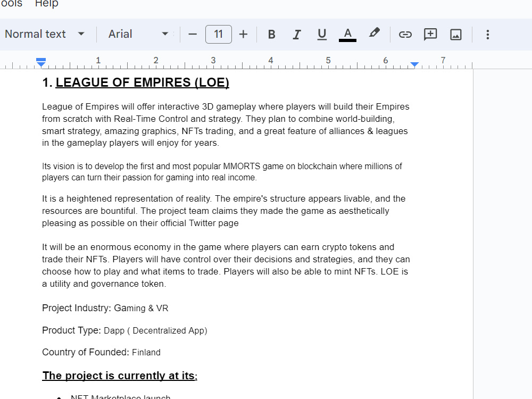Click the bullet 'NFT Marketplace launch'

pos(120,396)
